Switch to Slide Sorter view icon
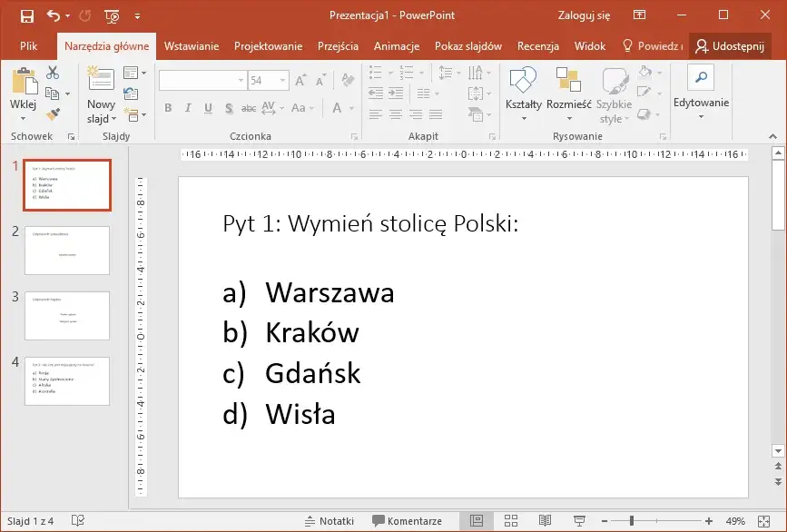Image resolution: width=787 pixels, height=532 pixels. point(510,520)
